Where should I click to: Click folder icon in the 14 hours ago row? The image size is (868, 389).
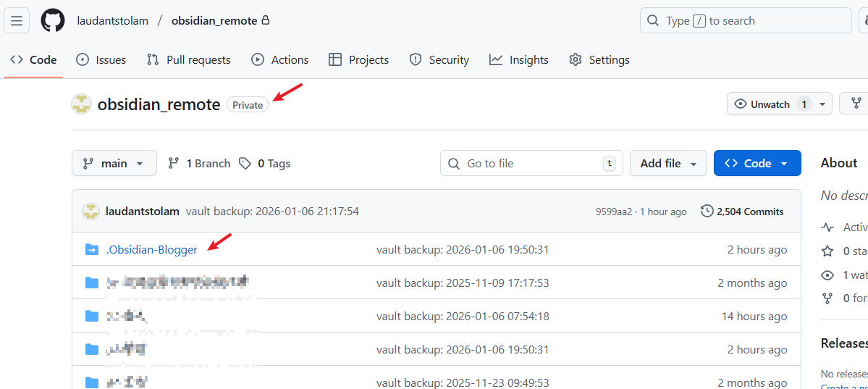click(92, 317)
